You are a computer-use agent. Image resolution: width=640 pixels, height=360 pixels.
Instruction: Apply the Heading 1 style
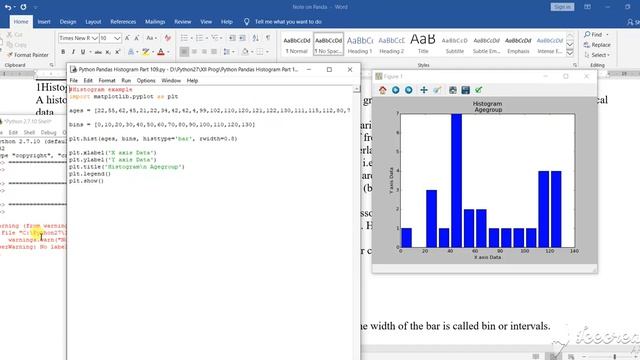[x=360, y=44]
